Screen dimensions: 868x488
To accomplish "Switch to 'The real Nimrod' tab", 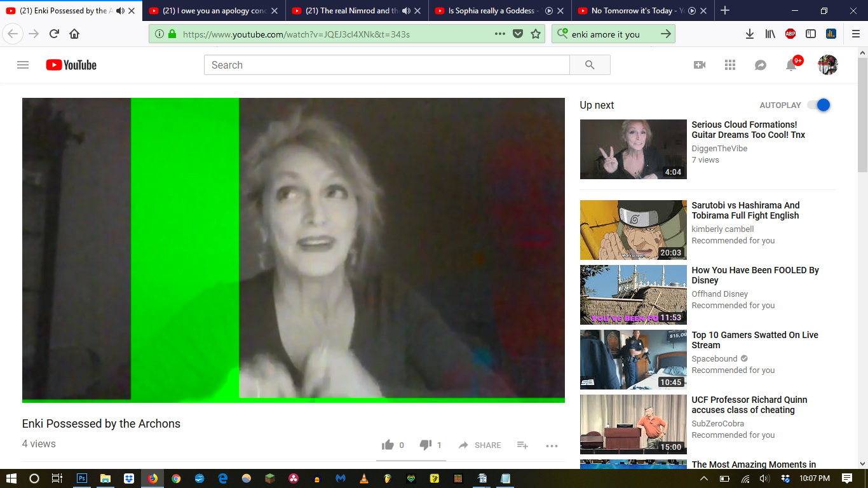I will [357, 11].
